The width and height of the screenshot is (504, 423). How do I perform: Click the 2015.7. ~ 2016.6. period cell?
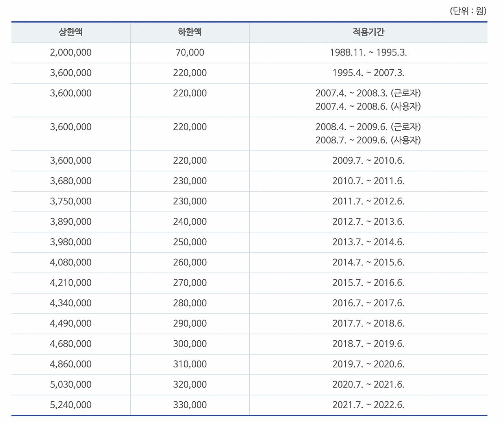(x=368, y=283)
